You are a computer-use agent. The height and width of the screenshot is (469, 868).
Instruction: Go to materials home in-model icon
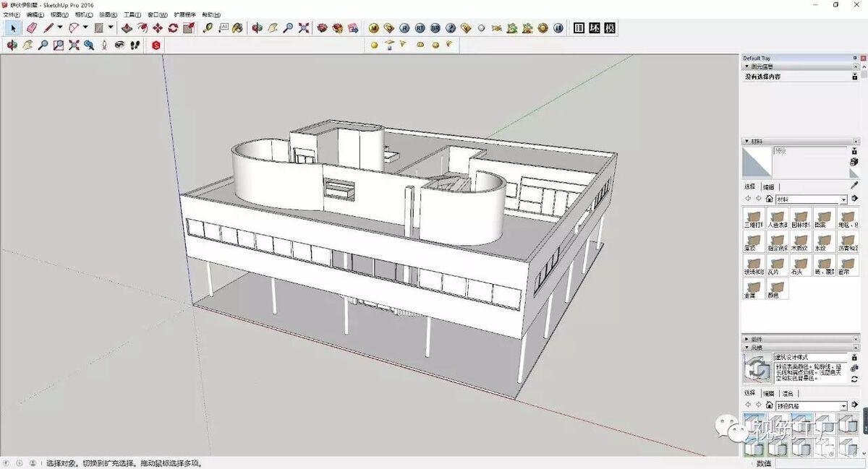(x=769, y=199)
